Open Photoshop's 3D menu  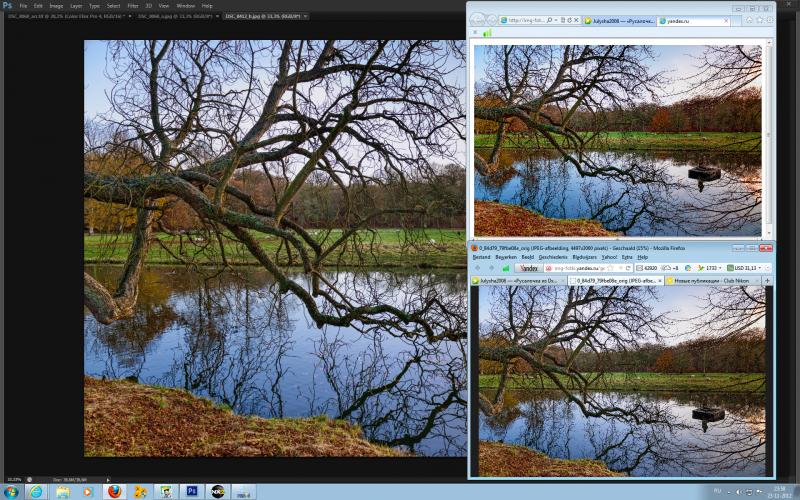point(148,6)
